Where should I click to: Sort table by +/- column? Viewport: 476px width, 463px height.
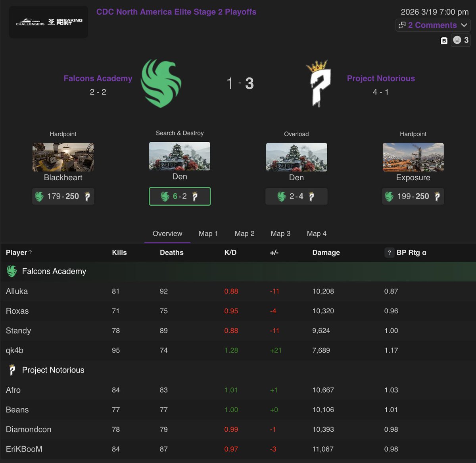point(274,253)
